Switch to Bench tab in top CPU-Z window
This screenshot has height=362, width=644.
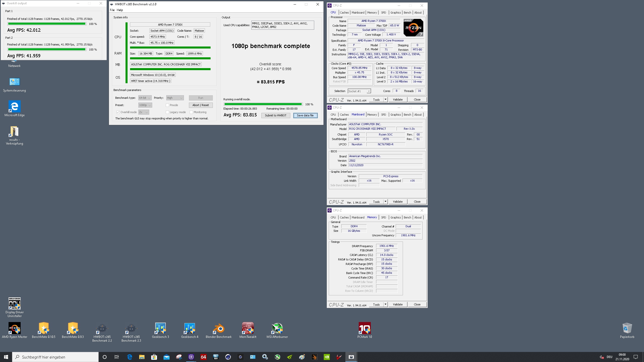pos(407,13)
